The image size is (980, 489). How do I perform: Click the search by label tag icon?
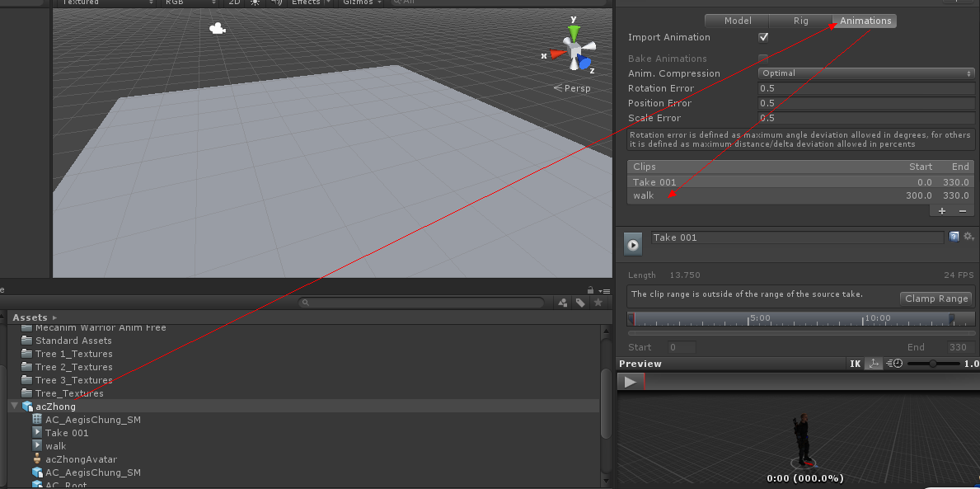(x=580, y=303)
